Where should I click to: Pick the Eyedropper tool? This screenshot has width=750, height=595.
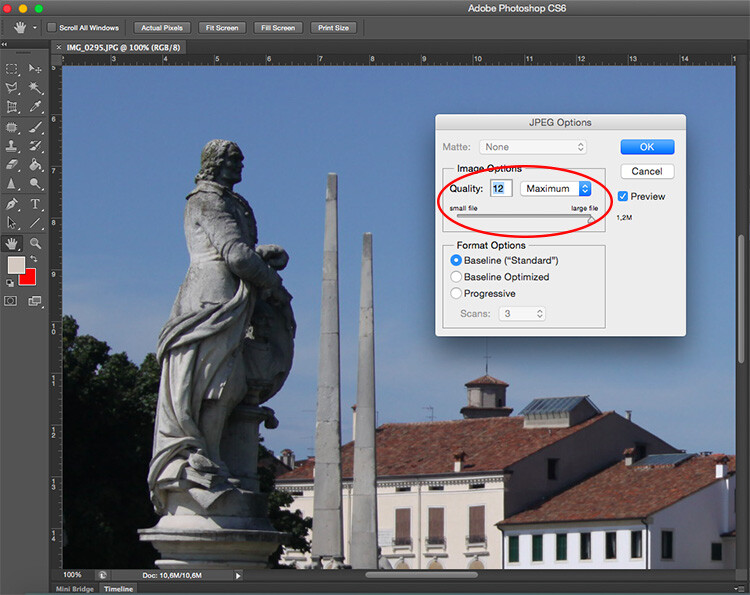pos(36,107)
